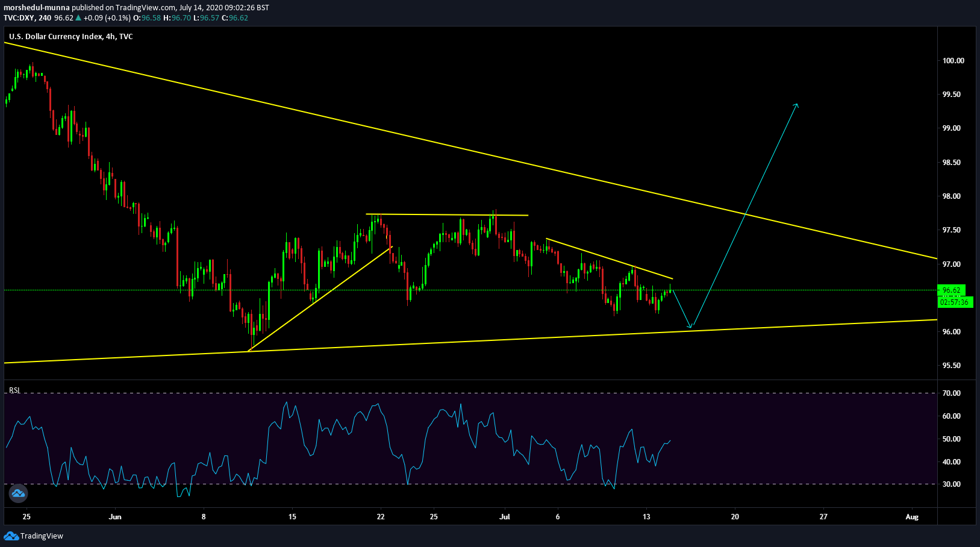Click the C:96.62 close value in header

(x=235, y=18)
